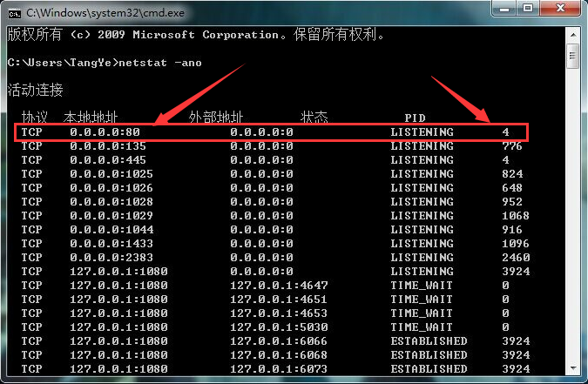The height and width of the screenshot is (384, 588).
Task: Click the 外部地址 column header
Action: [216, 118]
